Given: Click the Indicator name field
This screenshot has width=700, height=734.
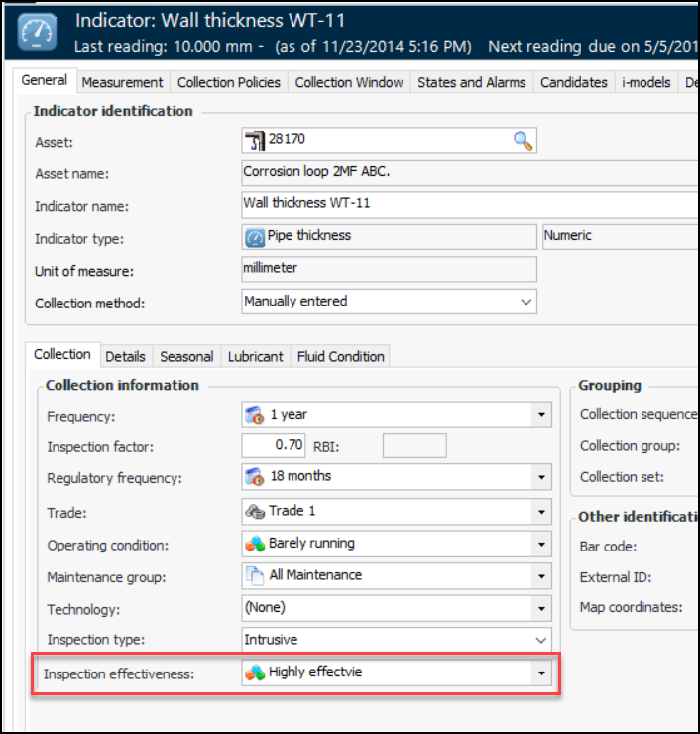Looking at the screenshot, I should 470,205.
